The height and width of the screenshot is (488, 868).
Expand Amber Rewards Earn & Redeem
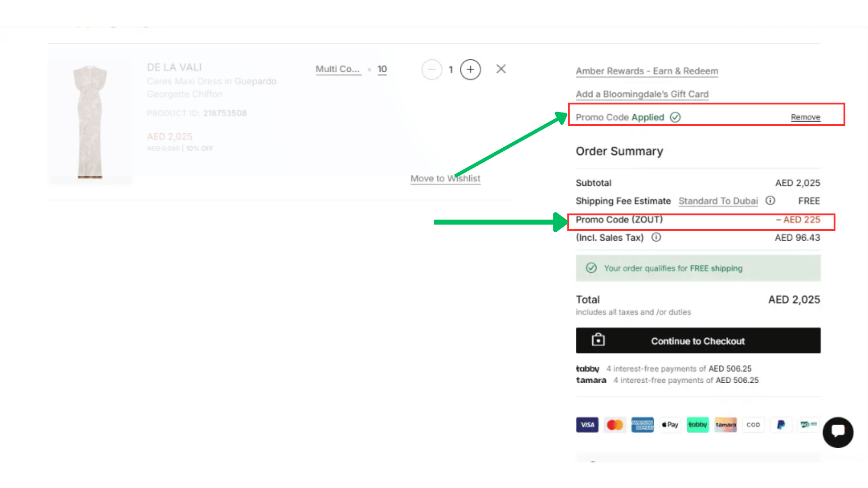[x=646, y=71]
